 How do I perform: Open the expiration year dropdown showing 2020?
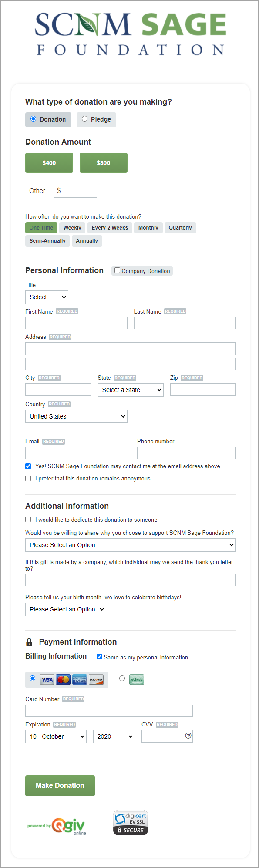click(x=114, y=736)
